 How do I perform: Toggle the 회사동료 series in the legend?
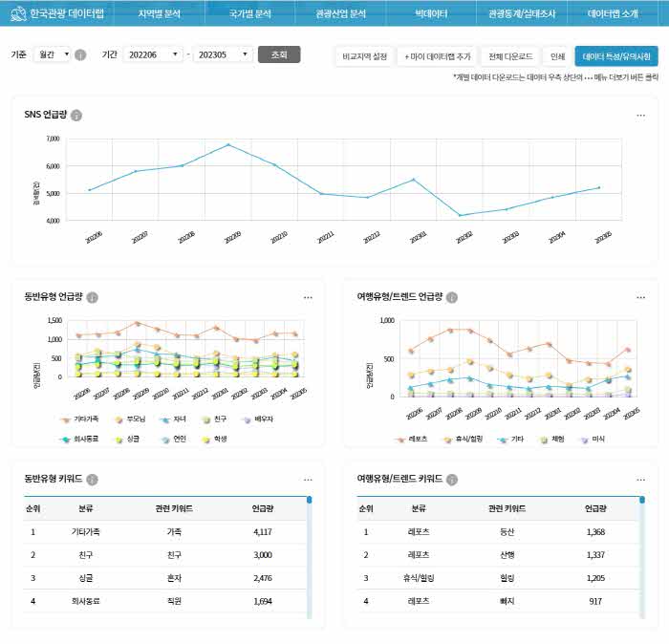[x=80, y=440]
